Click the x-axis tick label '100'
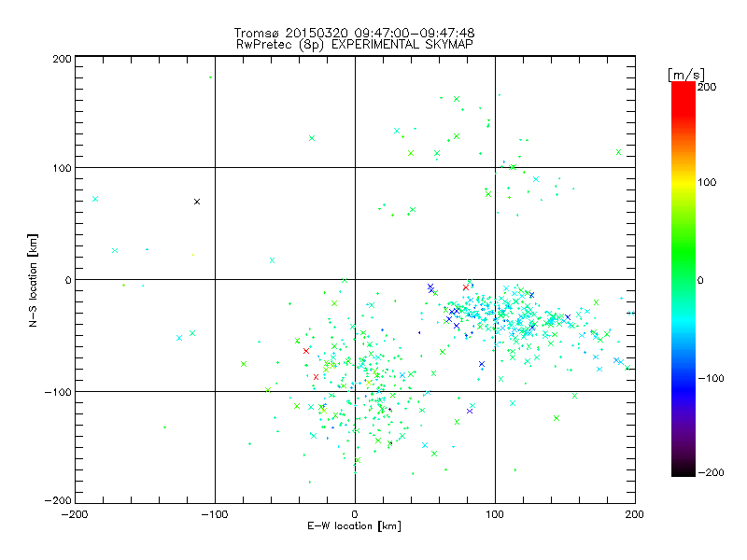 click(495, 514)
